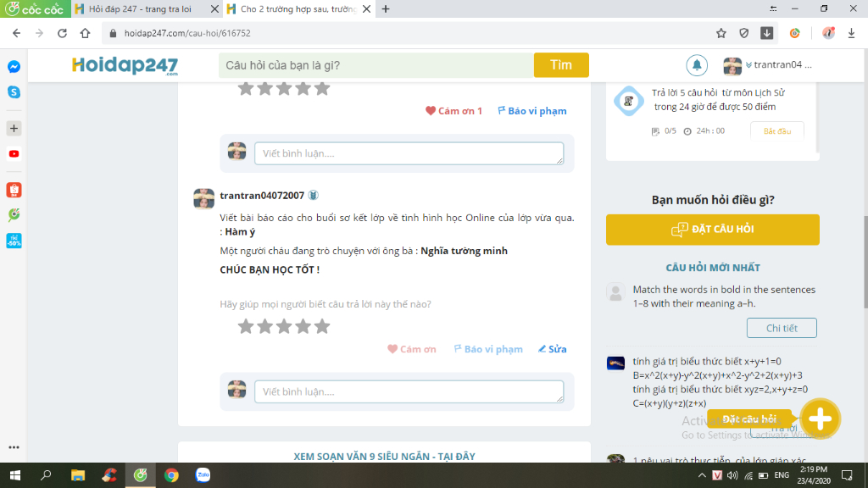This screenshot has width=868, height=488.
Task: Open the -50% discount sidebar icon
Action: (x=14, y=241)
